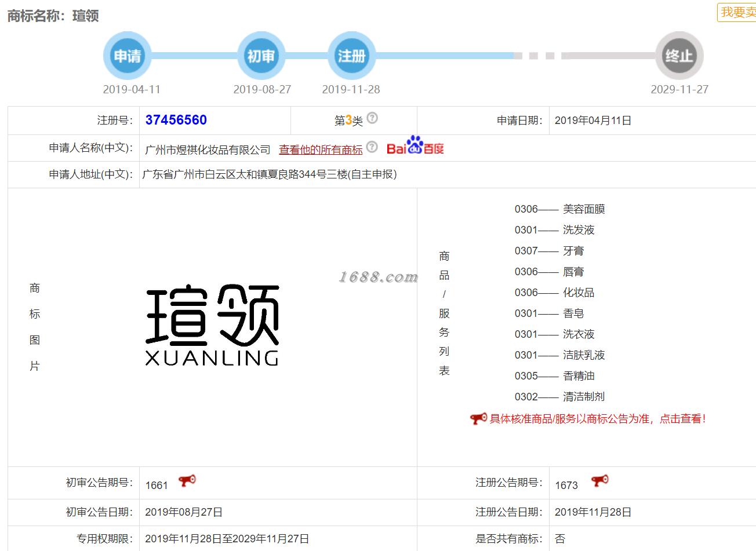Select exclusive period 2019年11月28日至2029年11月27日

click(x=227, y=539)
